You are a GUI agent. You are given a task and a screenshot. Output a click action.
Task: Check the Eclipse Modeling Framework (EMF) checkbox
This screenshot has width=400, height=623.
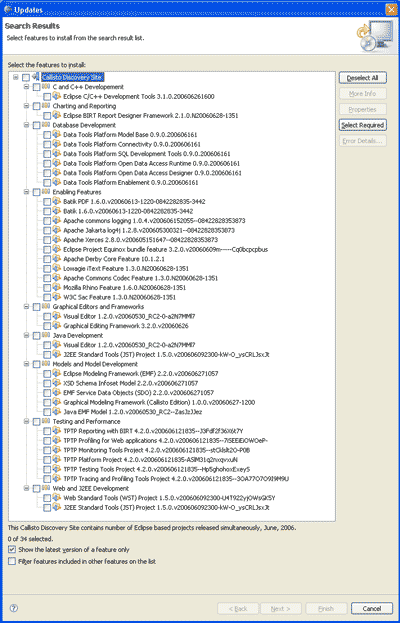(x=47, y=373)
